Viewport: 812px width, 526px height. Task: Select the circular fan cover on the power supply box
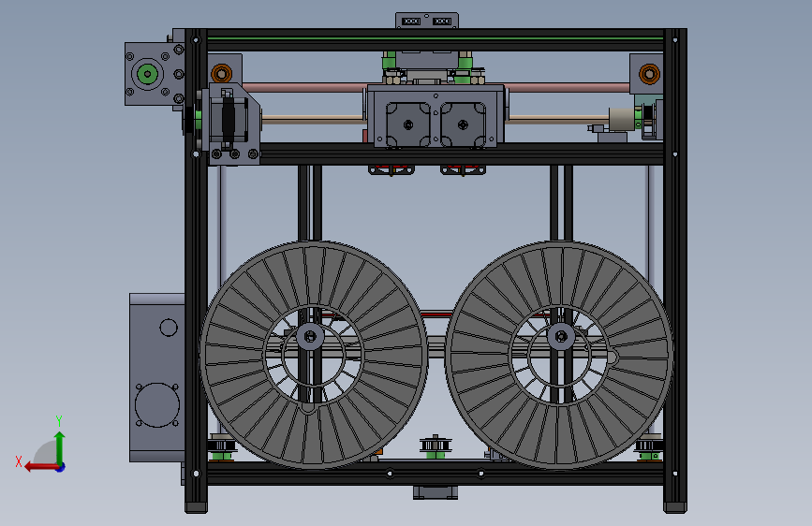(x=157, y=405)
